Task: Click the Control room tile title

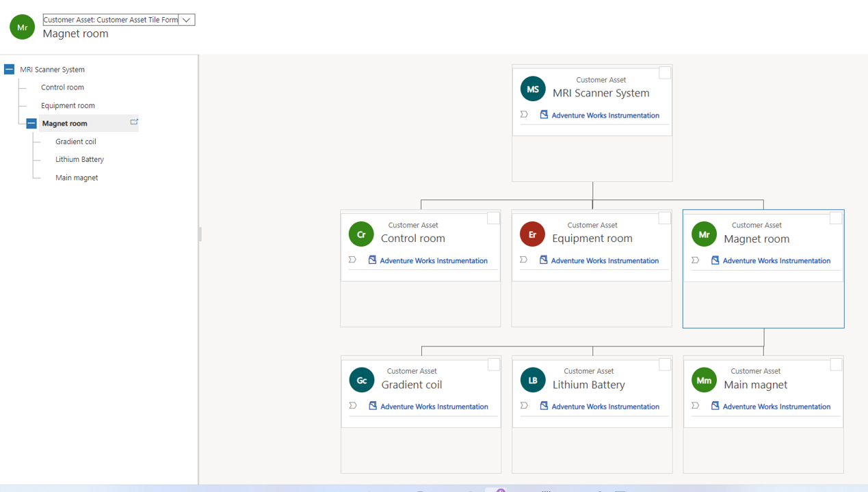Action: point(413,238)
